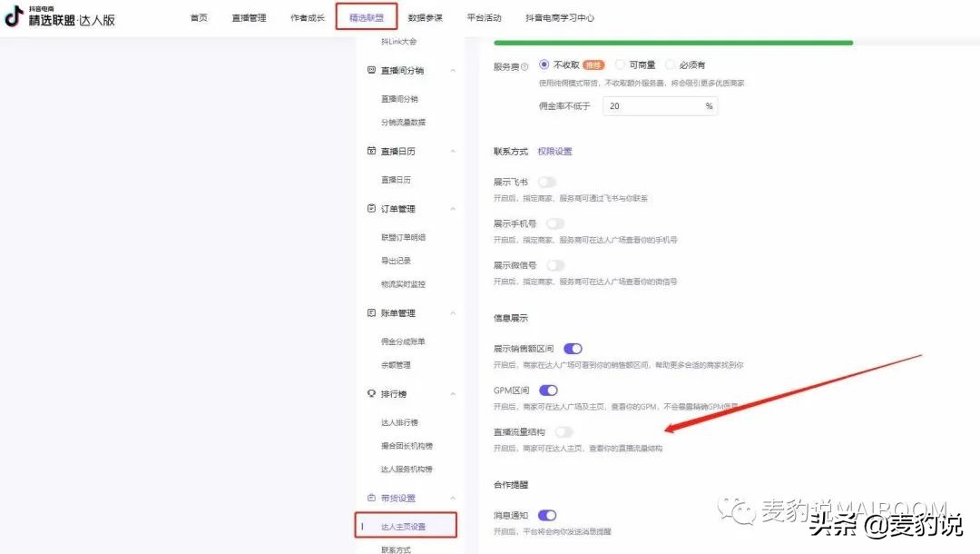Click the Douyin logo icon top-left
This screenshot has height=554, width=980.
tap(13, 15)
